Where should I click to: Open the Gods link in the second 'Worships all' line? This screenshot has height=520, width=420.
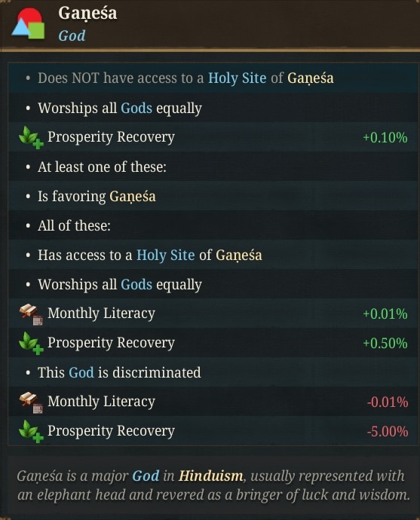136,285
